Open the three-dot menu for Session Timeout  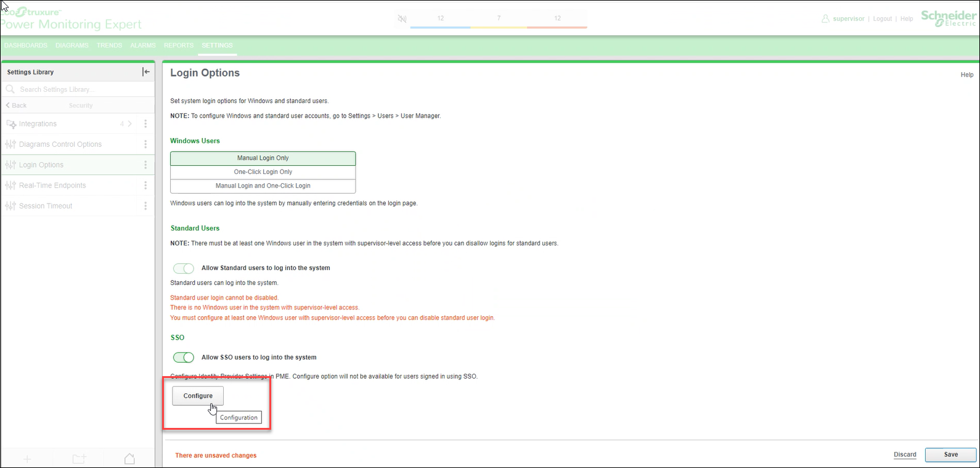[x=145, y=206]
